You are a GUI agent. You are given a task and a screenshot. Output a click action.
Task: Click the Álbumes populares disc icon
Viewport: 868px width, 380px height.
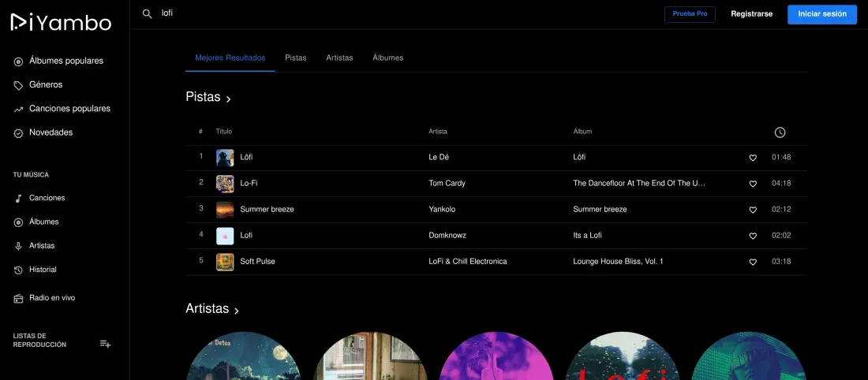(x=18, y=61)
